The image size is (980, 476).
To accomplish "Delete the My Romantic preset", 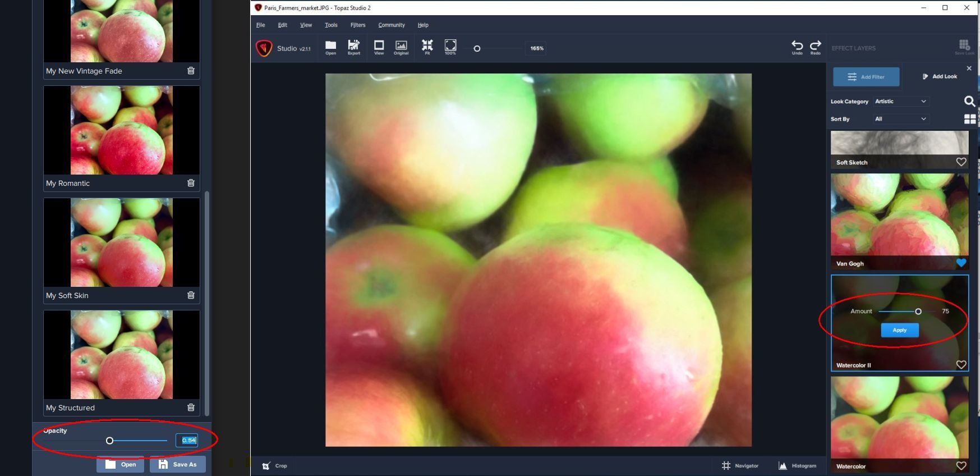I will click(x=191, y=183).
